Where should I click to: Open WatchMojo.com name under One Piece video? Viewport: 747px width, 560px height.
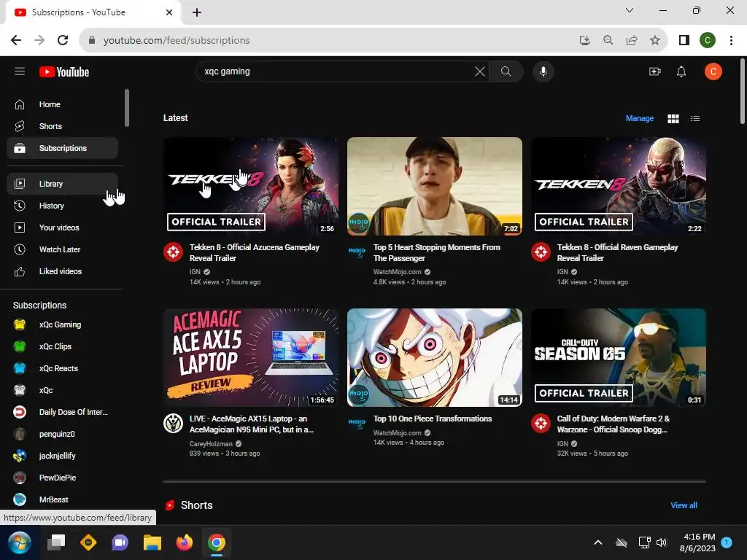(398, 433)
